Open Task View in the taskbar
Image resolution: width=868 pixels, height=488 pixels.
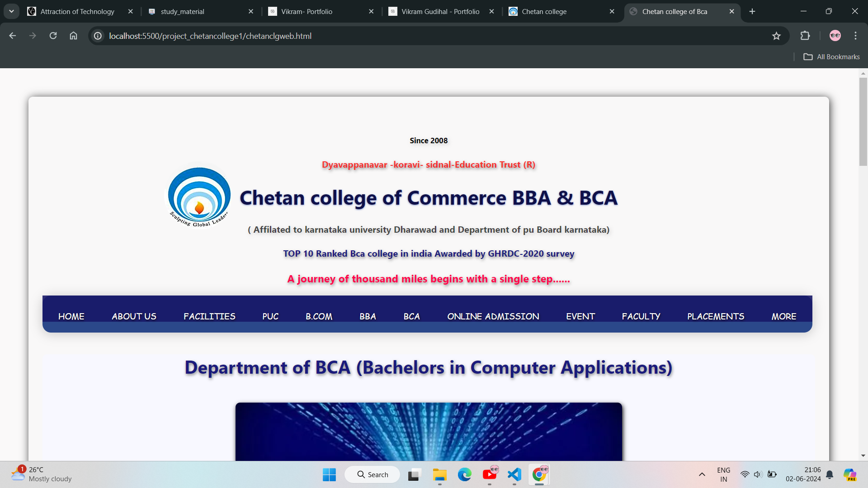(414, 474)
